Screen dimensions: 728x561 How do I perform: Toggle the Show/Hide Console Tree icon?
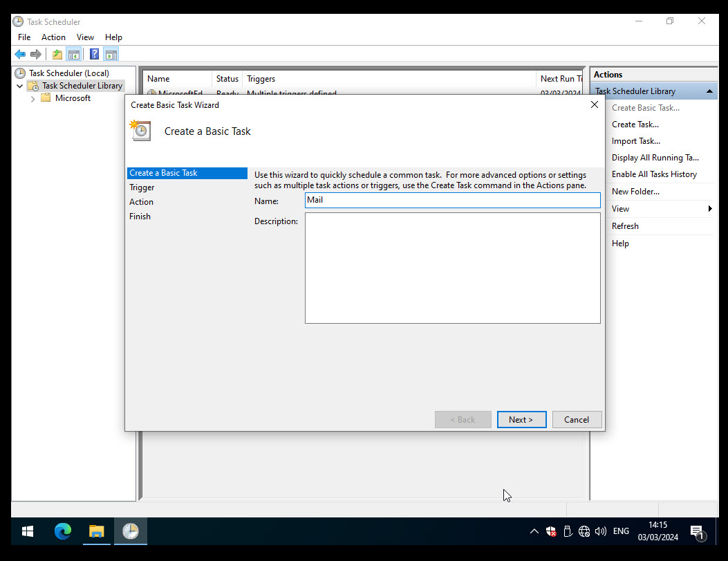[73, 54]
